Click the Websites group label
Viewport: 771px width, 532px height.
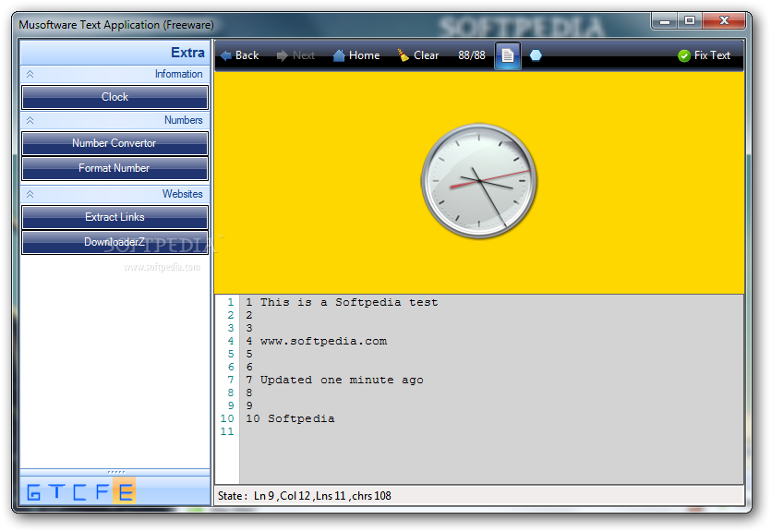183,194
